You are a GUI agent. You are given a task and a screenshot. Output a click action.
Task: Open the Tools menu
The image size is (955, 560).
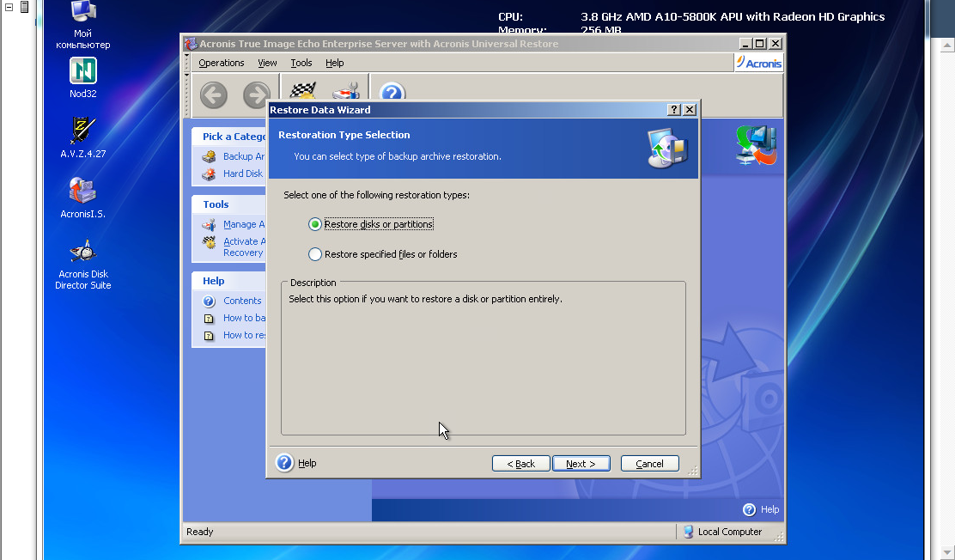[x=301, y=63]
